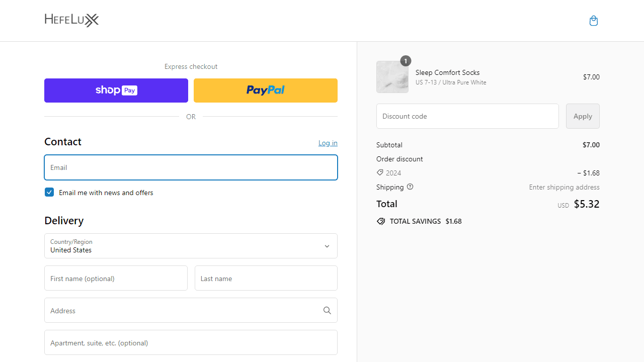The height and width of the screenshot is (362, 644).
Task: Click the discount tag icon beside 2024
Action: [x=380, y=172]
